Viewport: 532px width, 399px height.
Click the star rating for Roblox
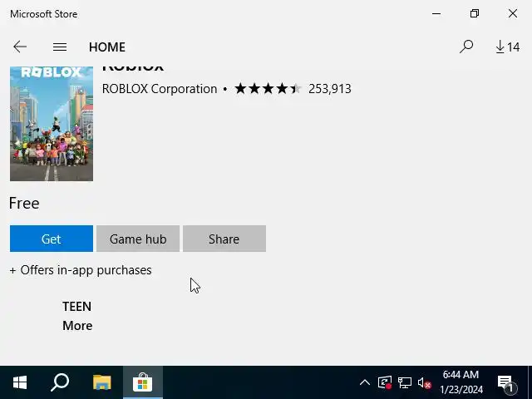pos(268,89)
